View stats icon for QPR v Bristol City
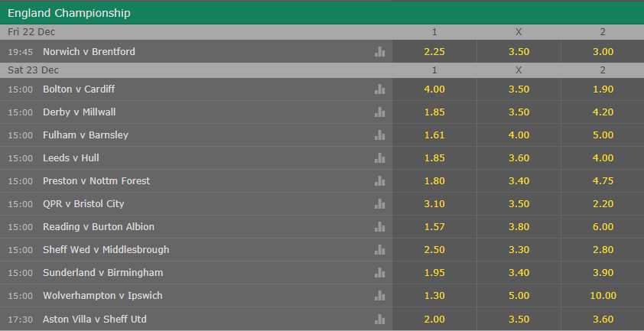This screenshot has width=644, height=331. point(379,204)
